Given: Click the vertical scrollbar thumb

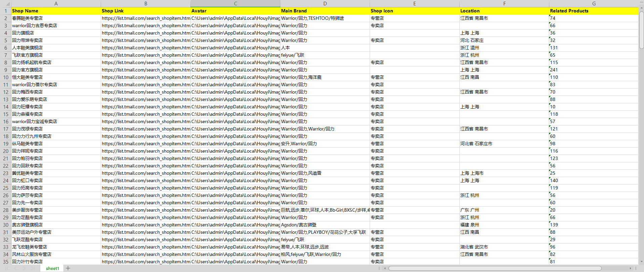Looking at the screenshot, I should click(x=641, y=30).
